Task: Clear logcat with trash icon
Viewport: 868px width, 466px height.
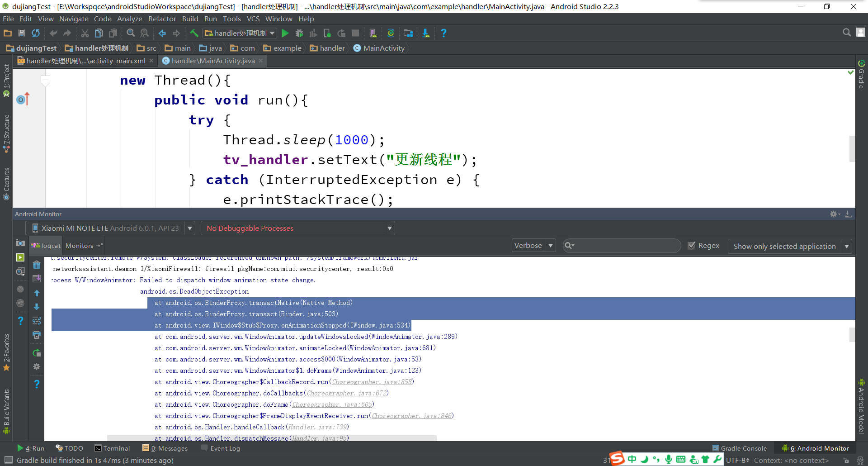Action: 37,265
